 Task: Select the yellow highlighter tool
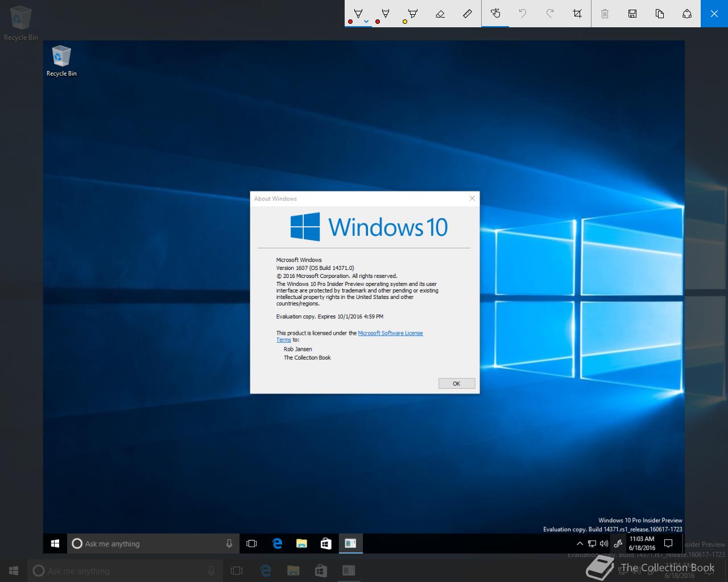pos(412,13)
